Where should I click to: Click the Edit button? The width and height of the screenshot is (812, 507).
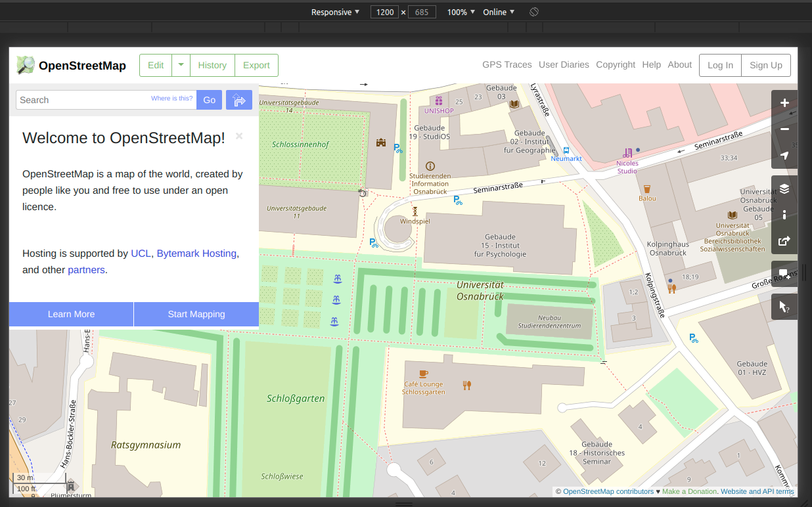coord(156,65)
